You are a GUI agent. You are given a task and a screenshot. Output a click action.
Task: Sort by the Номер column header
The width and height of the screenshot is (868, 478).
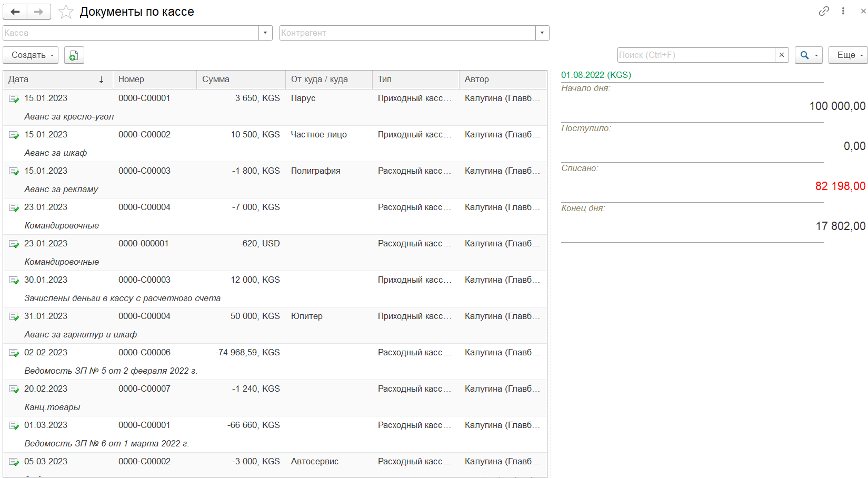[x=155, y=79]
